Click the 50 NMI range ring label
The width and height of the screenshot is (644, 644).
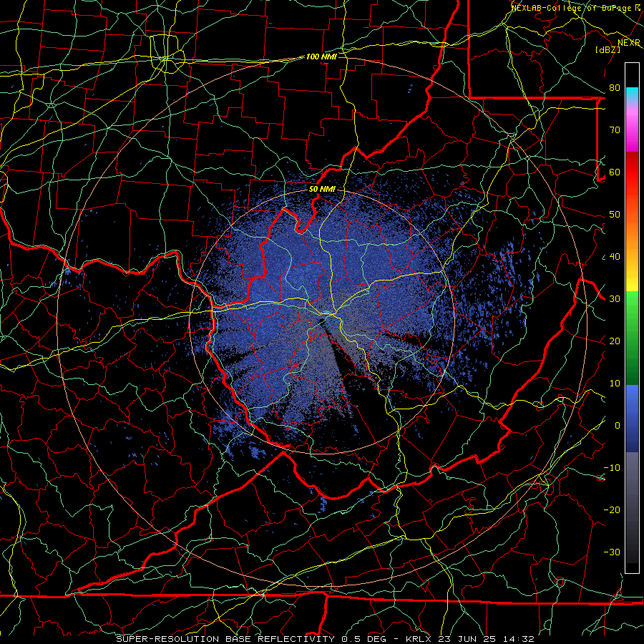[322, 189]
